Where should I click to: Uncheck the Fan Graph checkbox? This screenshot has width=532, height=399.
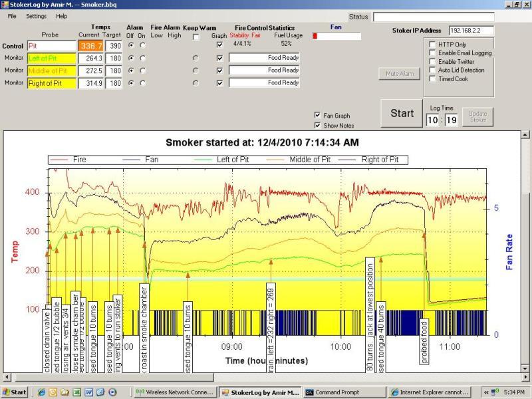[317, 116]
